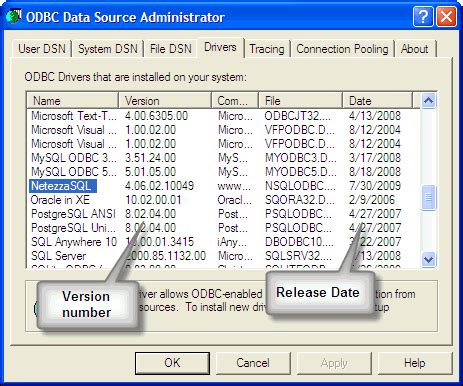Screen dimensions: 463x386
Task: Click the greyed-out Apply button
Action: point(334,363)
